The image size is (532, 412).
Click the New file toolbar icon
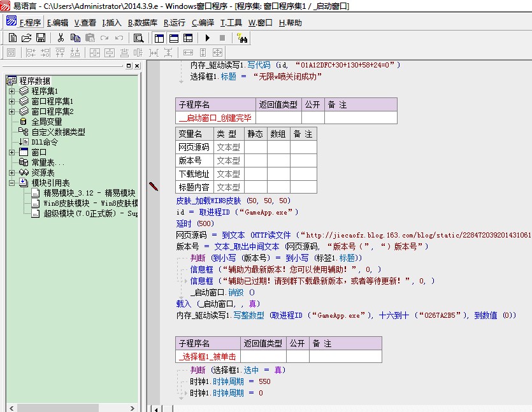coord(12,38)
